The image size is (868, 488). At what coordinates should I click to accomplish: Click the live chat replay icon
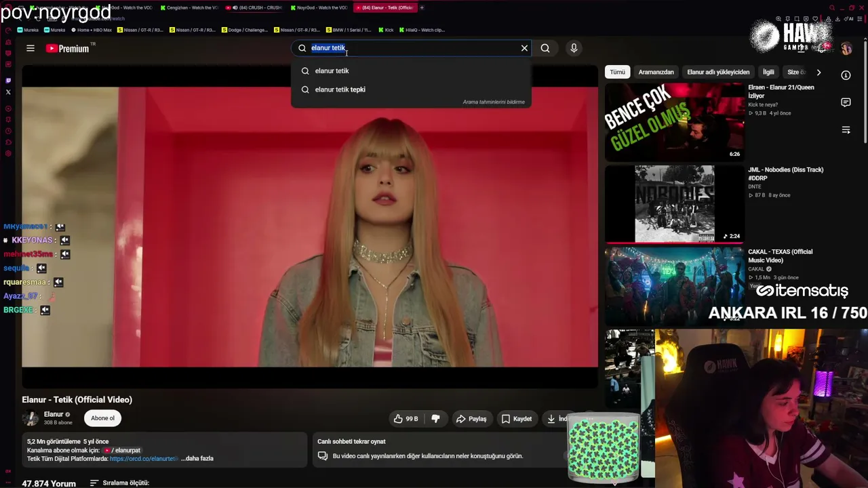(323, 456)
